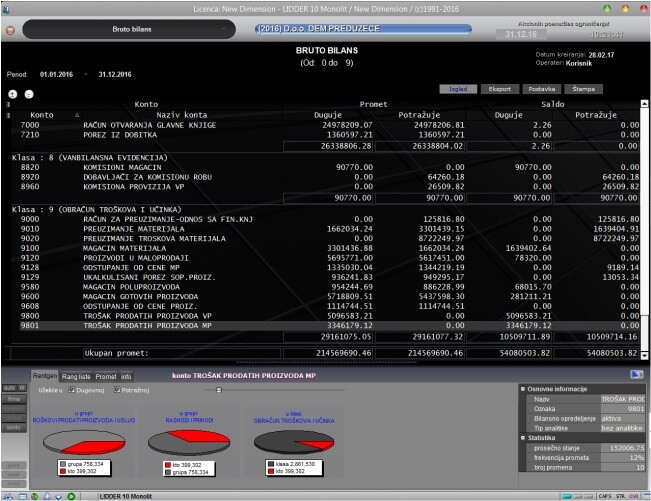Click the firma side button
The height and width of the screenshot is (501, 651).
click(14, 398)
